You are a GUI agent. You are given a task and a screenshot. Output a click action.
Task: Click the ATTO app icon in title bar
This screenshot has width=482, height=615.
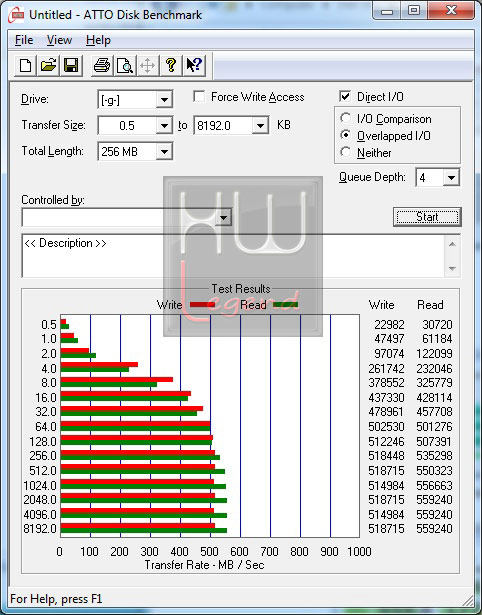click(x=16, y=16)
